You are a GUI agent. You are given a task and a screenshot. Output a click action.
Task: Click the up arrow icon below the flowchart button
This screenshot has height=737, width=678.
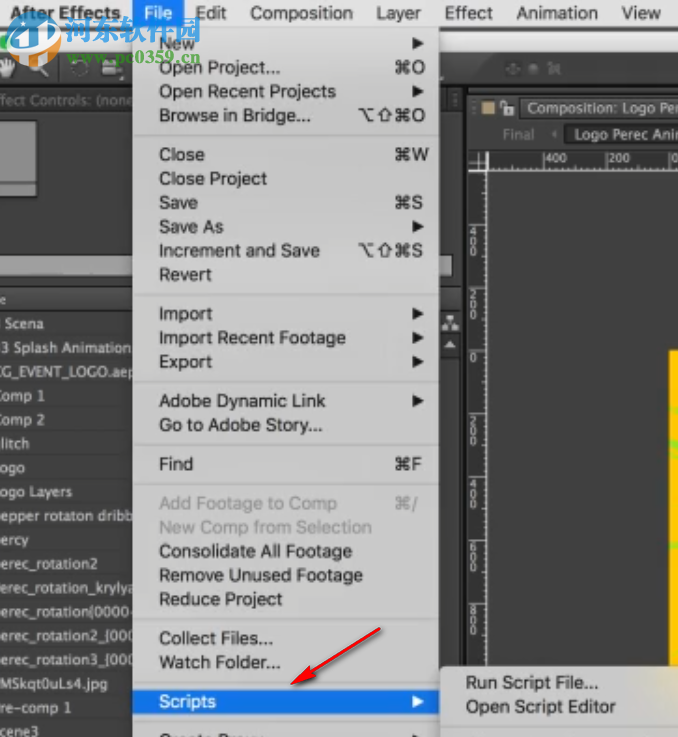[450, 345]
